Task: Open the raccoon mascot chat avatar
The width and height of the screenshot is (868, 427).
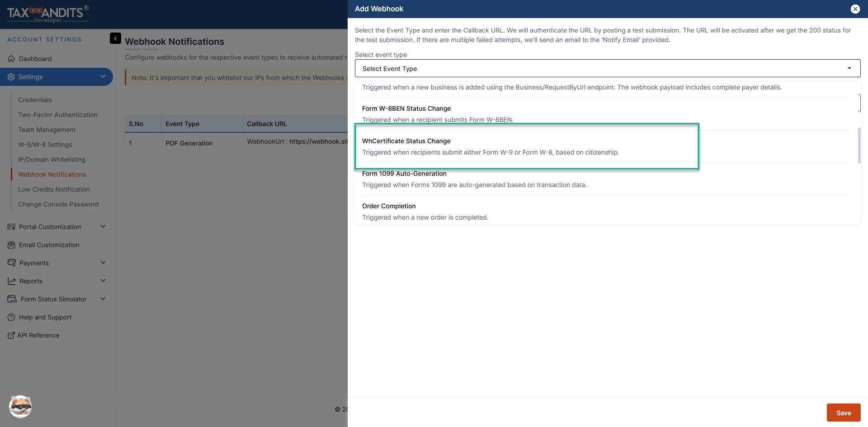Action: click(20, 406)
